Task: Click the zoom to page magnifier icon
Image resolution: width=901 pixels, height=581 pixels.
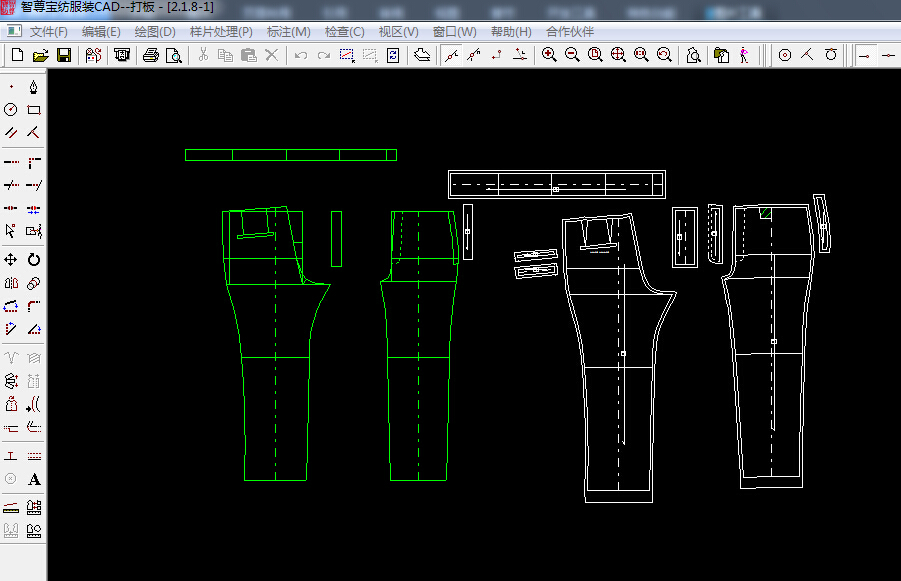Action: coord(595,55)
